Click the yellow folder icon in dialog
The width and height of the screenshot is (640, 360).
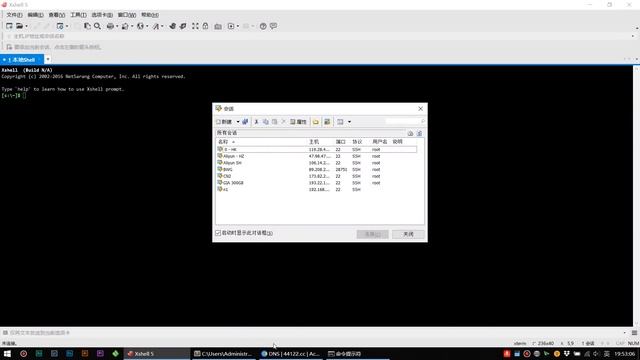coord(316,122)
